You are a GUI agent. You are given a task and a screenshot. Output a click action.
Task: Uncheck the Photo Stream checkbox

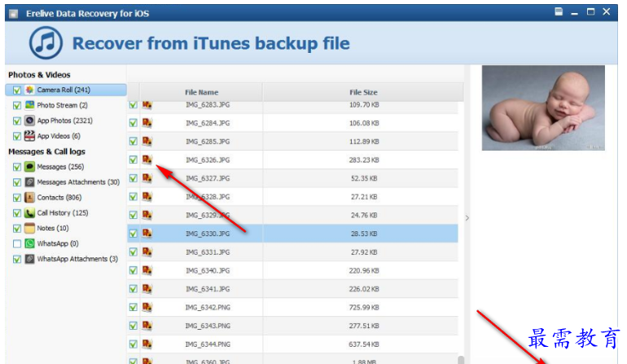coord(17,106)
